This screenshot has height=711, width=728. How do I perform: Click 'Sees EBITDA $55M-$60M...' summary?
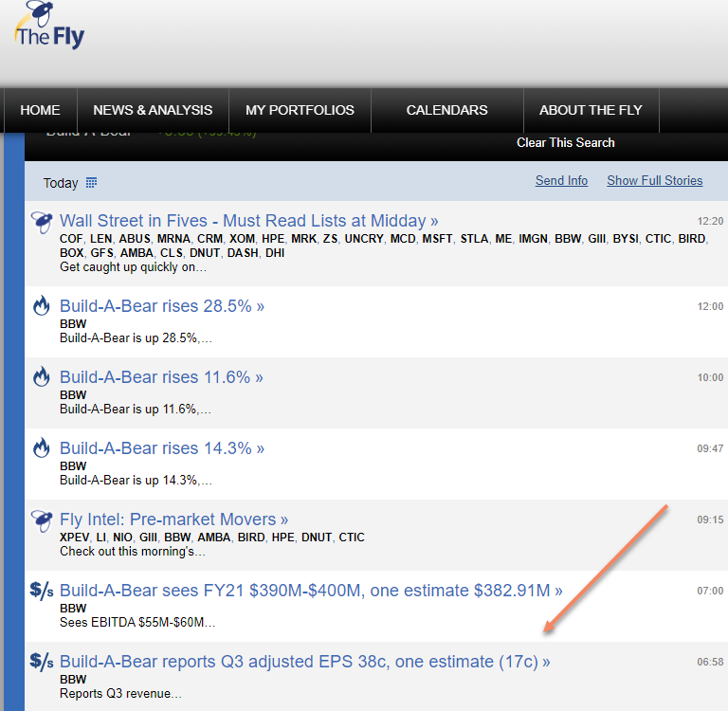pyautogui.click(x=137, y=622)
